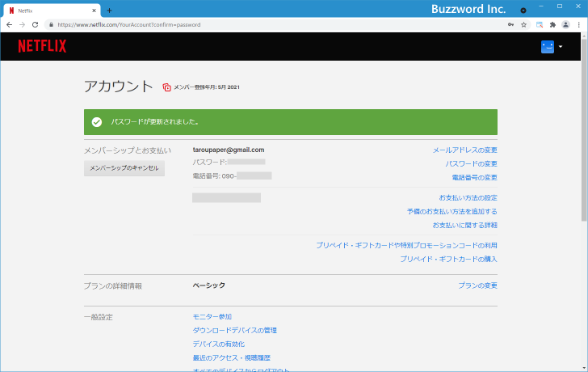Click the 一般設定 section label
The width and height of the screenshot is (588, 372).
(x=99, y=317)
